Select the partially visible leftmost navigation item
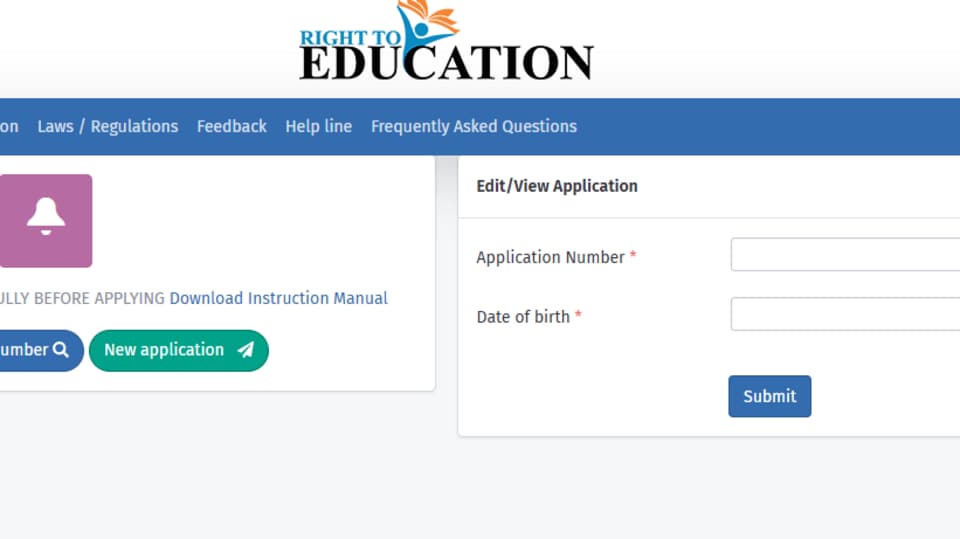 pos(9,126)
